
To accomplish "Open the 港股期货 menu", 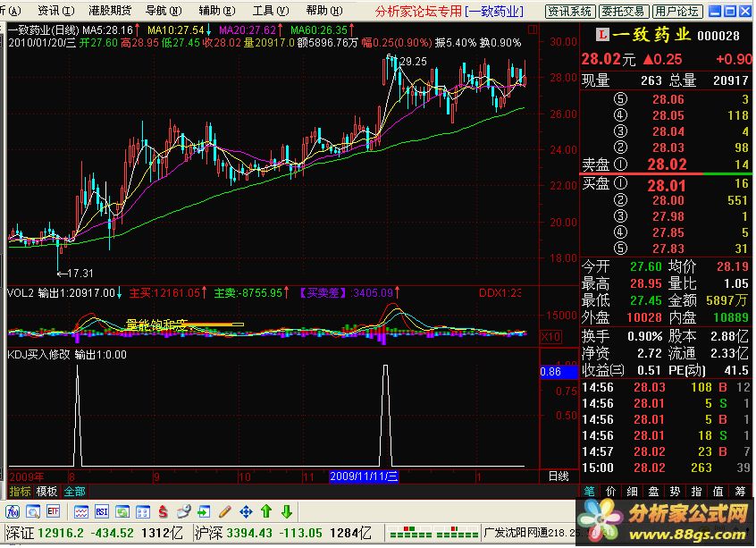I will click(x=110, y=10).
